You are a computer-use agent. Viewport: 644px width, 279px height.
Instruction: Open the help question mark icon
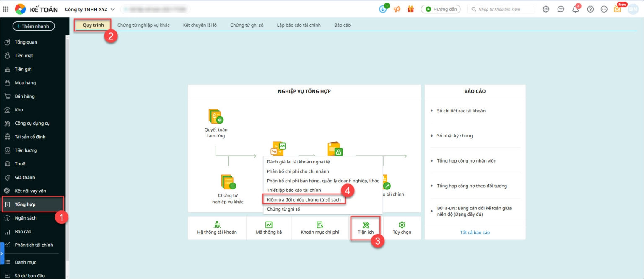pos(590,9)
